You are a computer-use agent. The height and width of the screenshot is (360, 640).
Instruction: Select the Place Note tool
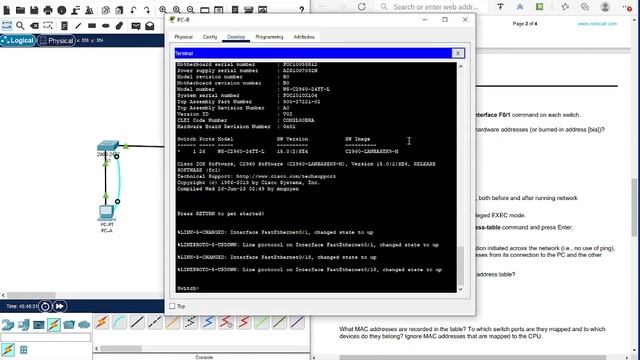coord(64,26)
